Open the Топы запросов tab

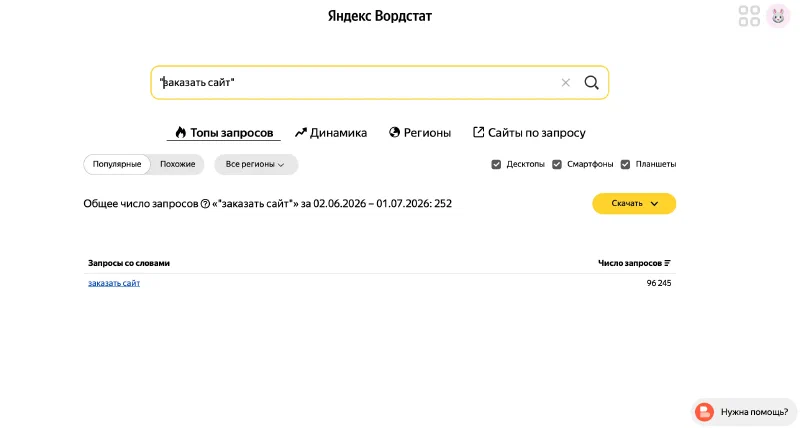click(223, 133)
